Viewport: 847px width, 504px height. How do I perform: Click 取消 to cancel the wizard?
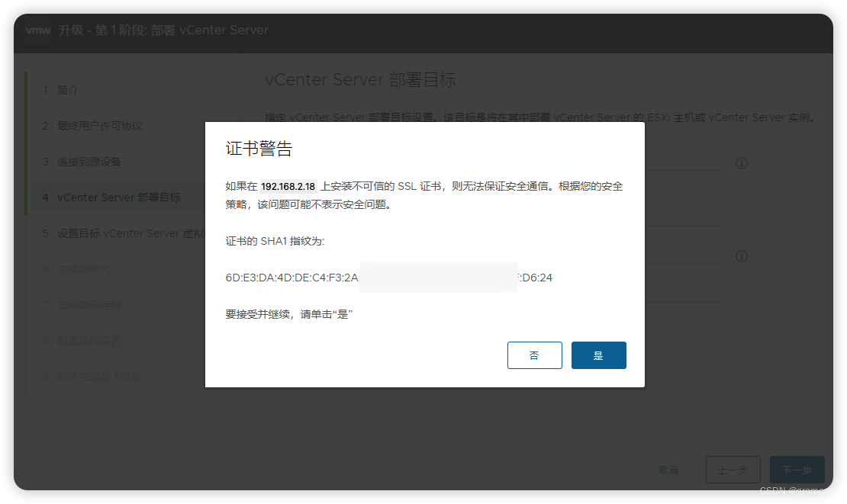pos(668,470)
